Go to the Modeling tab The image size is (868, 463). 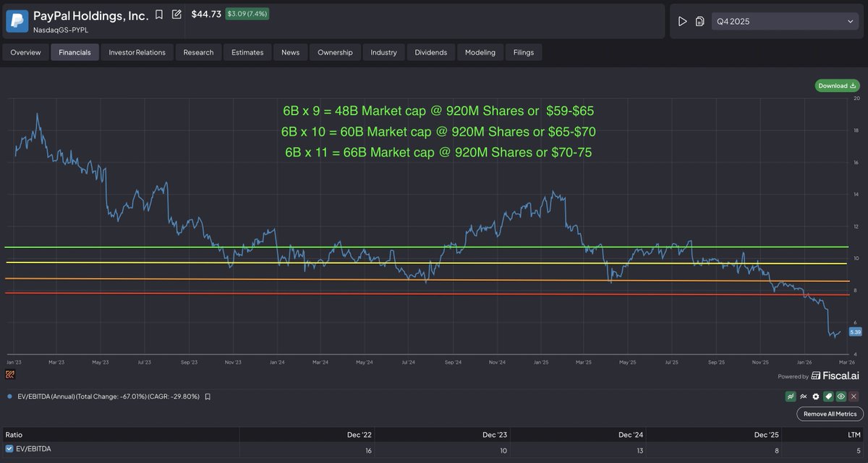pos(480,52)
